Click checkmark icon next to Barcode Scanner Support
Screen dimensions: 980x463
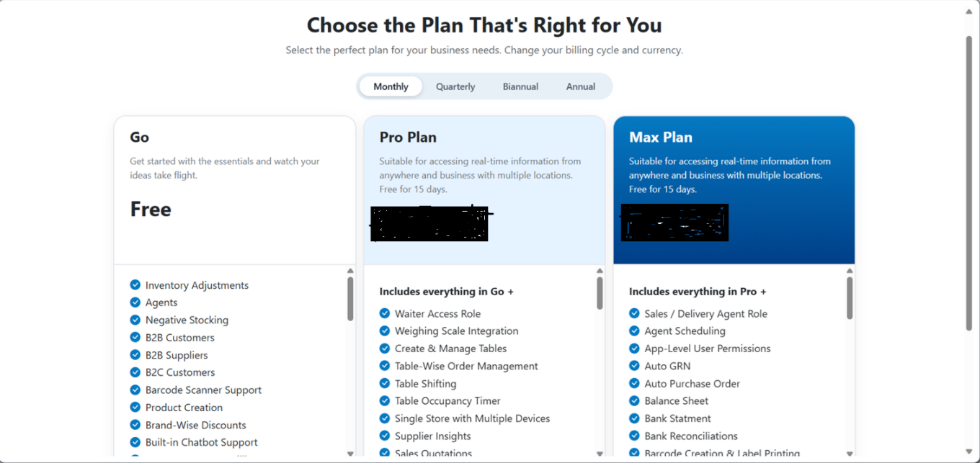click(x=135, y=390)
